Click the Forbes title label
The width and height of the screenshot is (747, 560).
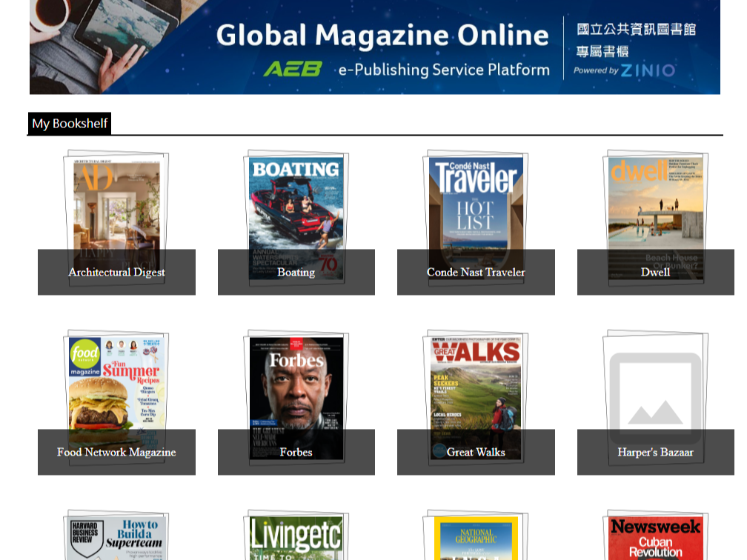pos(296,452)
